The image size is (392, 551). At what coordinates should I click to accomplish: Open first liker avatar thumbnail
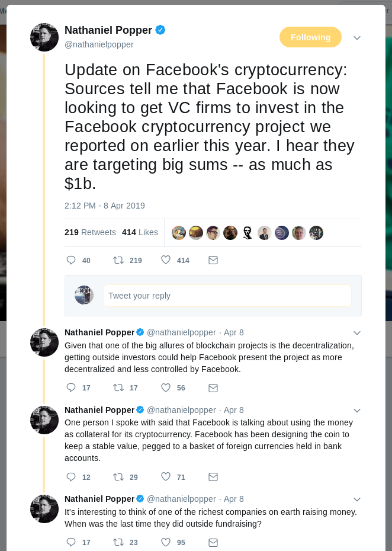click(x=179, y=233)
